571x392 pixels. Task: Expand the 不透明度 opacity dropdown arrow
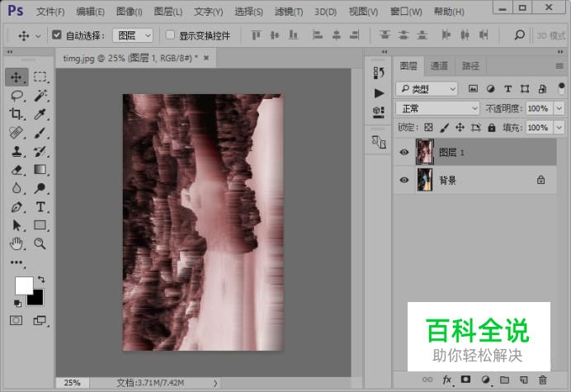tap(559, 109)
